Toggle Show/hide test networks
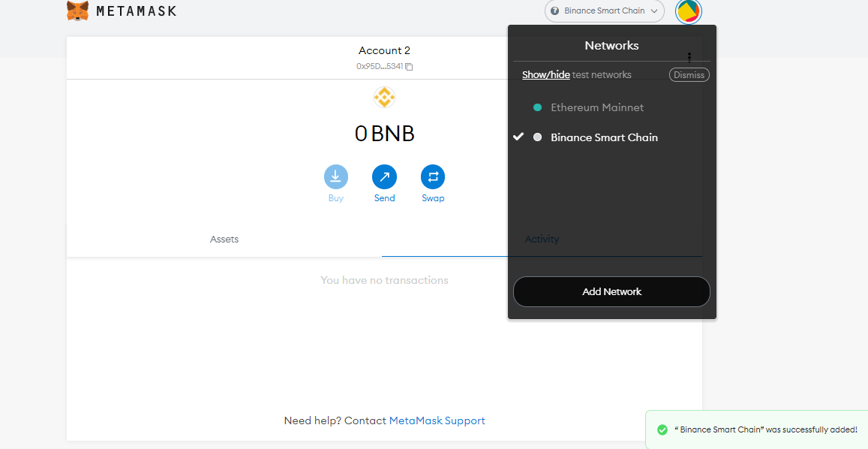 (546, 75)
